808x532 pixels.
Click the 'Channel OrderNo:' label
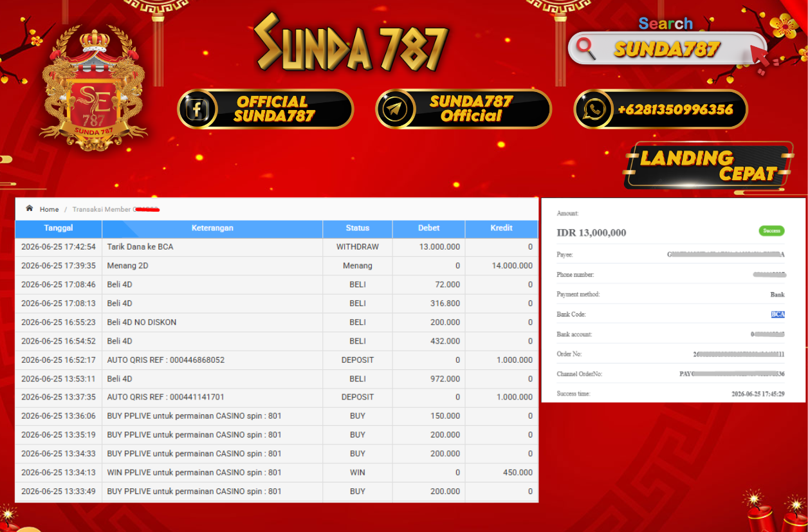pos(579,374)
